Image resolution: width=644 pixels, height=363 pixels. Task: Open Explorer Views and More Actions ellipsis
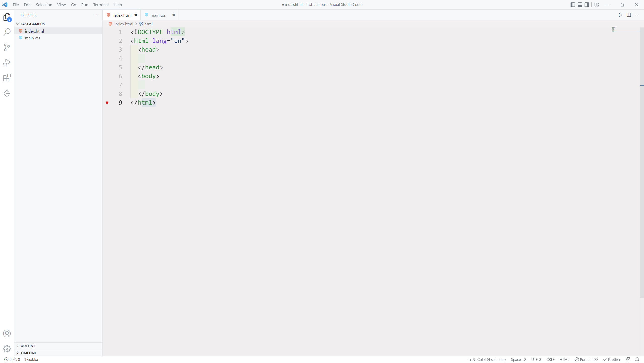point(95,15)
